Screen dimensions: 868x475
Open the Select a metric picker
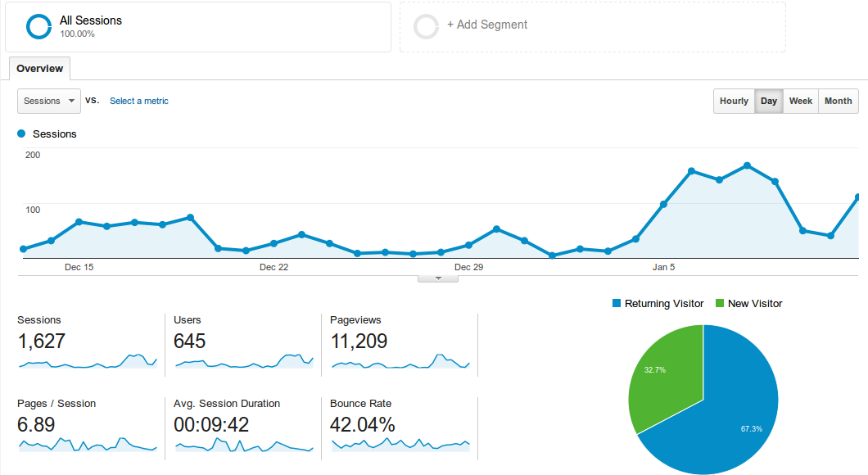click(138, 101)
